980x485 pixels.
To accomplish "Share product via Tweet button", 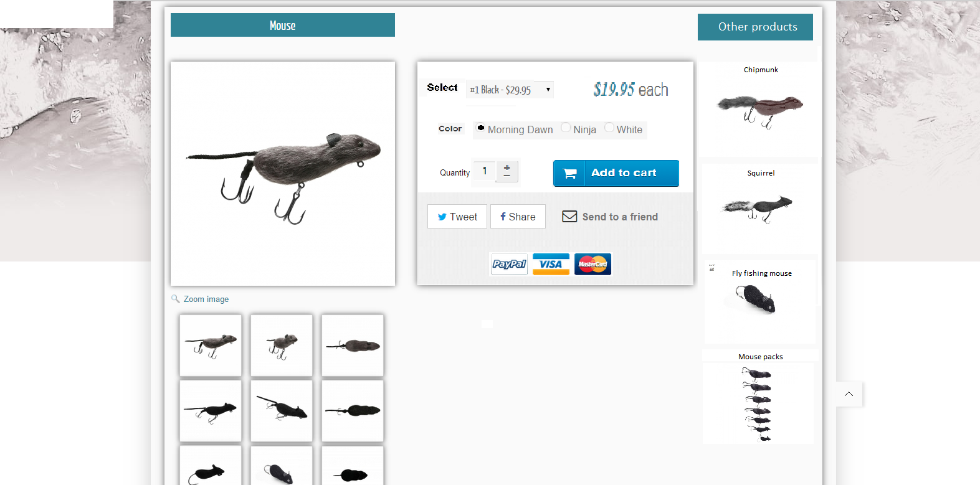I will (x=457, y=217).
